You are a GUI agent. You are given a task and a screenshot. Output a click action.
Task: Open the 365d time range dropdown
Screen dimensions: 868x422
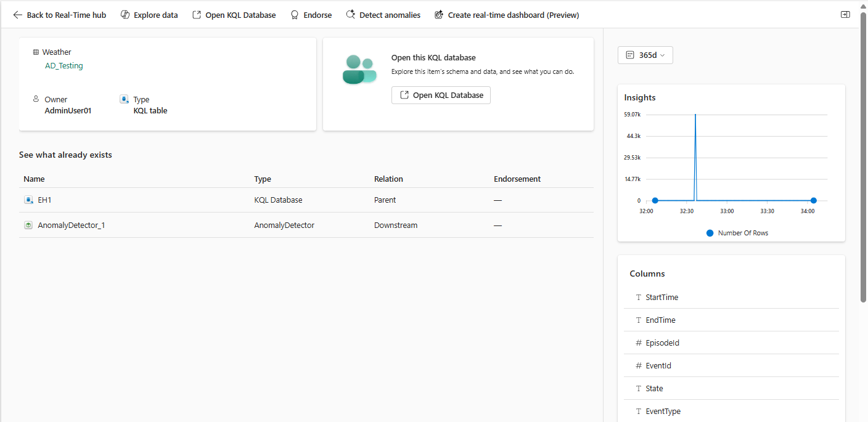(645, 55)
